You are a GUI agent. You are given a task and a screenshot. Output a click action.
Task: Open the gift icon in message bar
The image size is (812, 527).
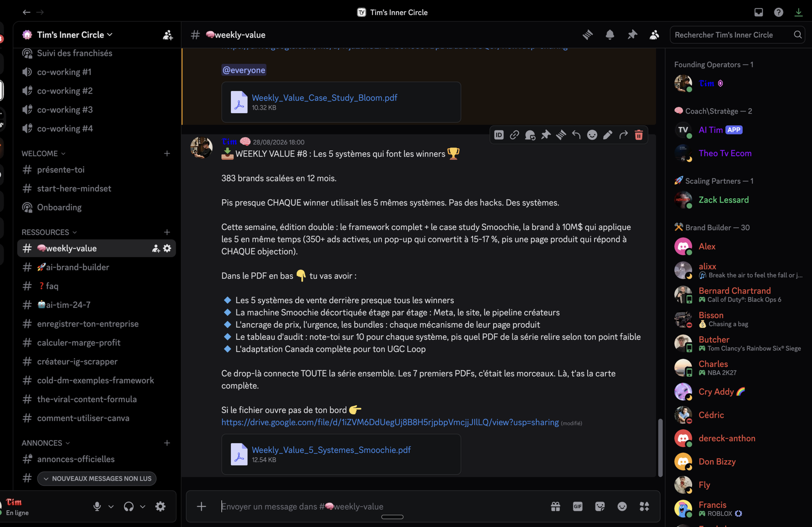556,506
